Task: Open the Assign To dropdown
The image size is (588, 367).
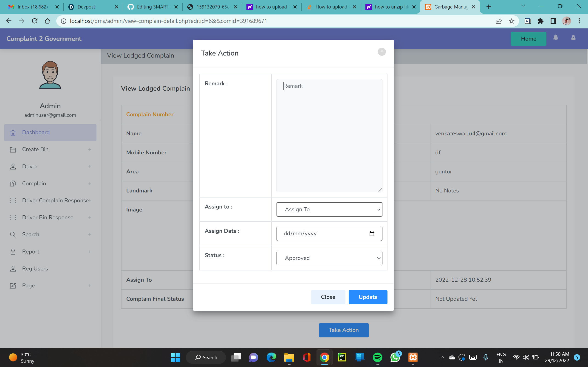Action: [329, 209]
